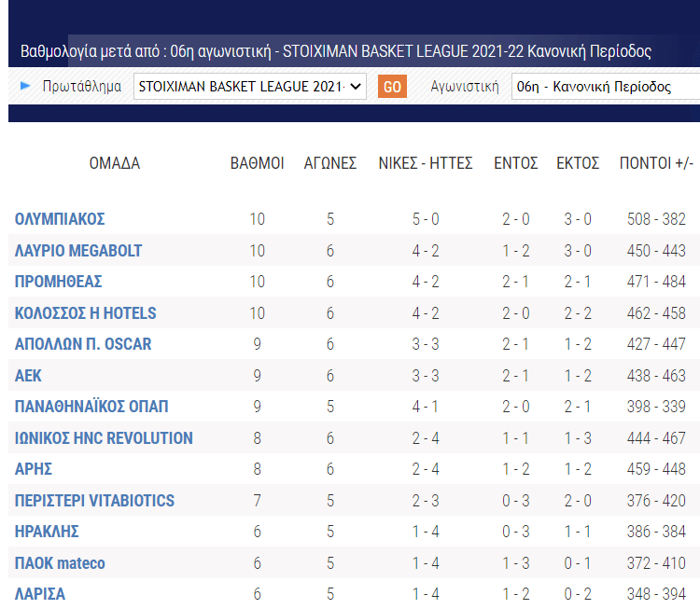Click the ΠΕΡΙΣΤΕΡΙ VITABIOTICS team link
Viewport: 700px width, 609px height.
(x=94, y=501)
